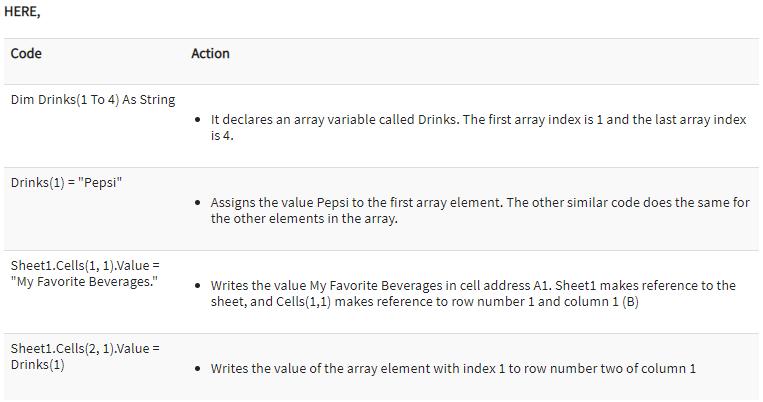The width and height of the screenshot is (763, 402).
Task: Click the trailing "is 4." line of text
Action: [x=222, y=136]
